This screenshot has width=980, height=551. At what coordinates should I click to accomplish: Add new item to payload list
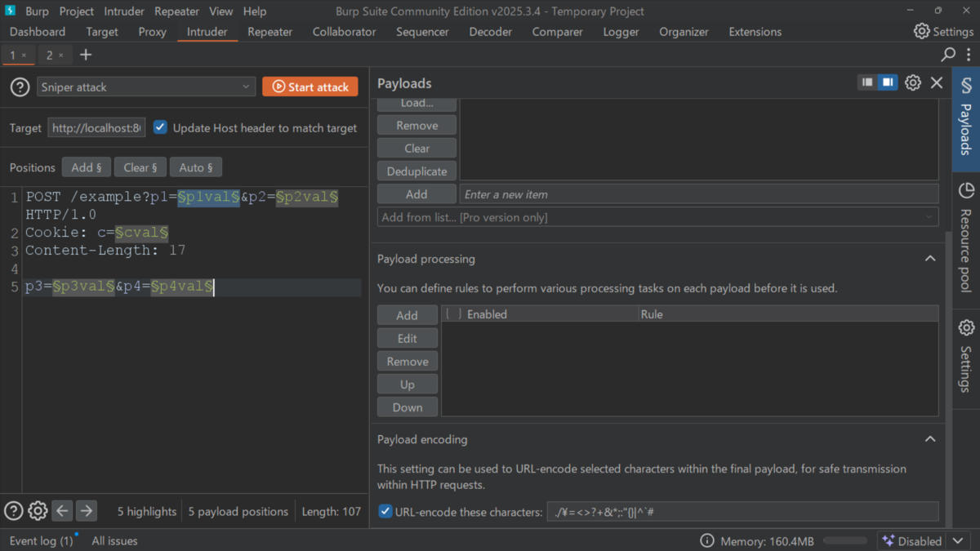coord(416,194)
